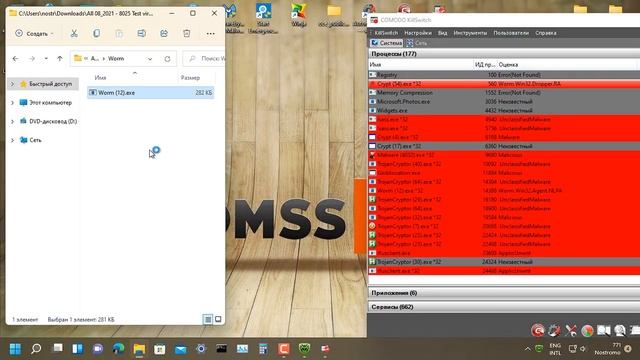Click the Copy icon in Explorer toolbar
Screen dimensions: 640x360
96,33
